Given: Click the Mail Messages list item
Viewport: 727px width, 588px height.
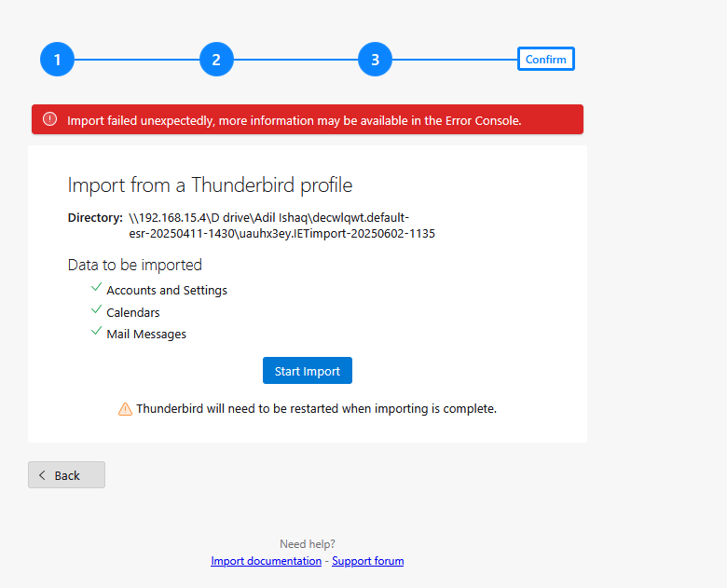Looking at the screenshot, I should click(x=146, y=335).
